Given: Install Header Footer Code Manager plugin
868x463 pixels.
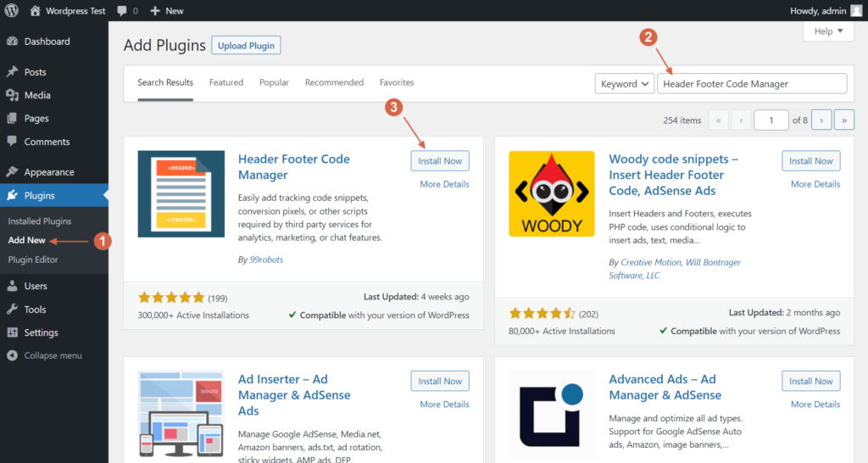Looking at the screenshot, I should coord(440,161).
